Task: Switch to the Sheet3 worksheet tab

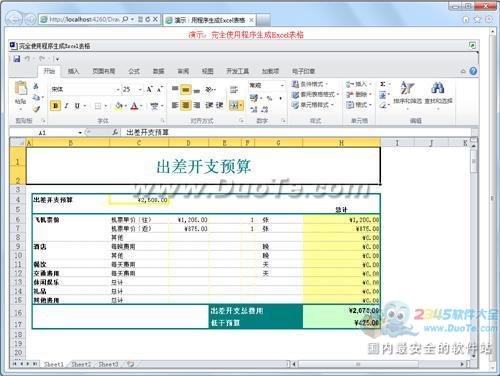Action: click(108, 364)
